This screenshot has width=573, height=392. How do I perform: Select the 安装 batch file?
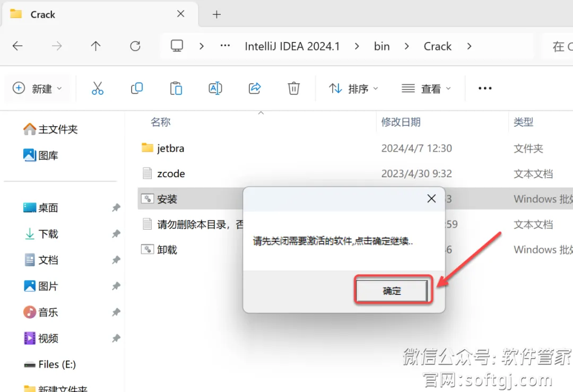[167, 199]
